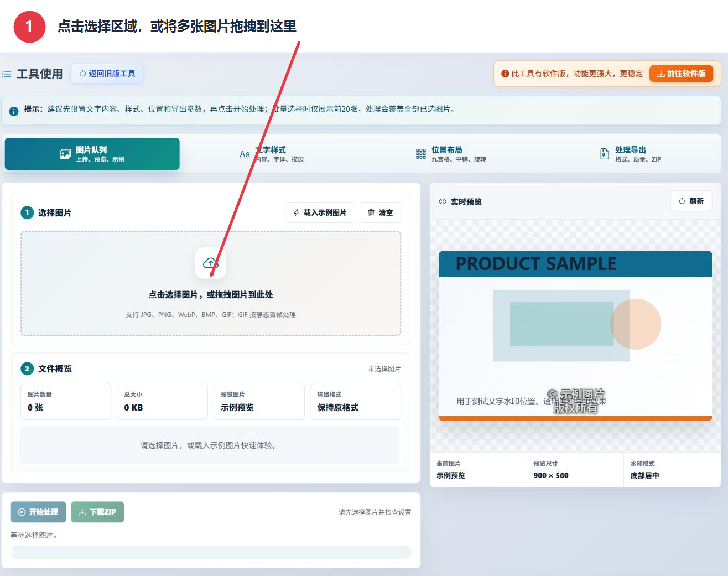Click the 总大小 0 KB card
Image resolution: width=728 pixels, height=576 pixels.
162,401
